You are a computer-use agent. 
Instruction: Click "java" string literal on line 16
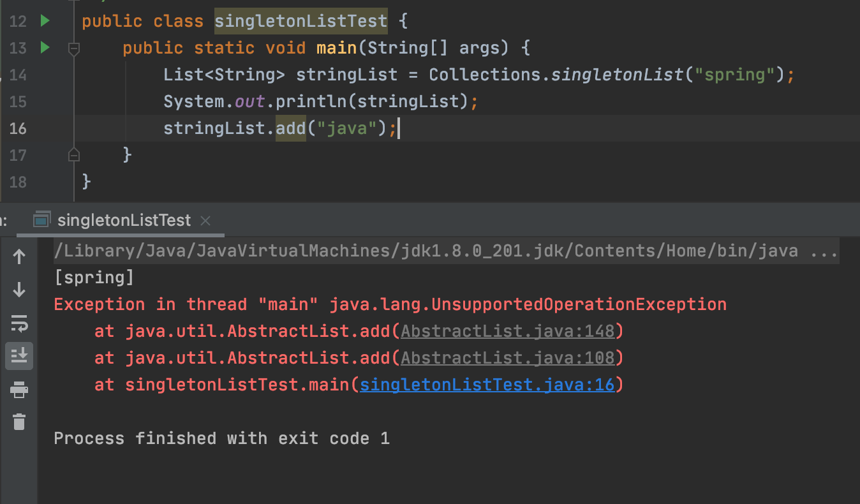point(347,128)
